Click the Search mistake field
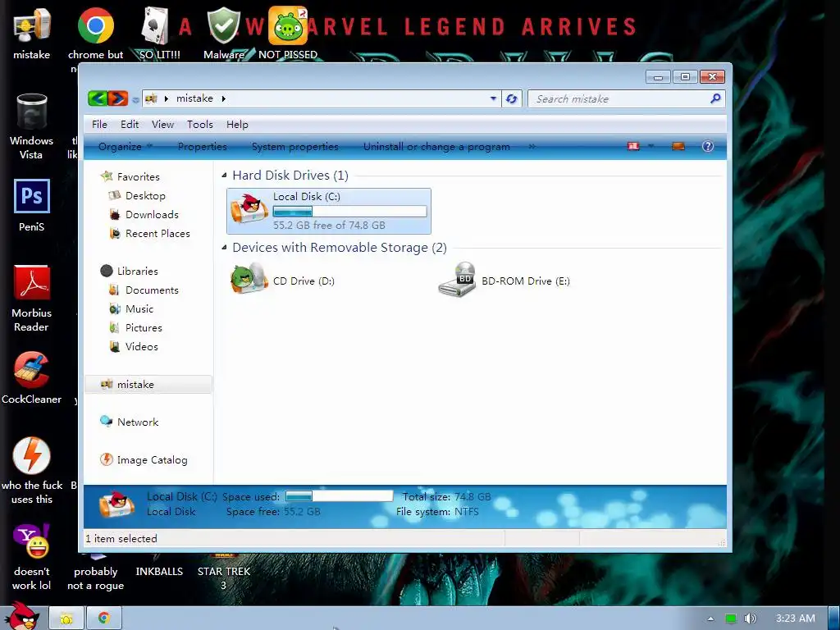Image resolution: width=840 pixels, height=630 pixels. point(622,98)
